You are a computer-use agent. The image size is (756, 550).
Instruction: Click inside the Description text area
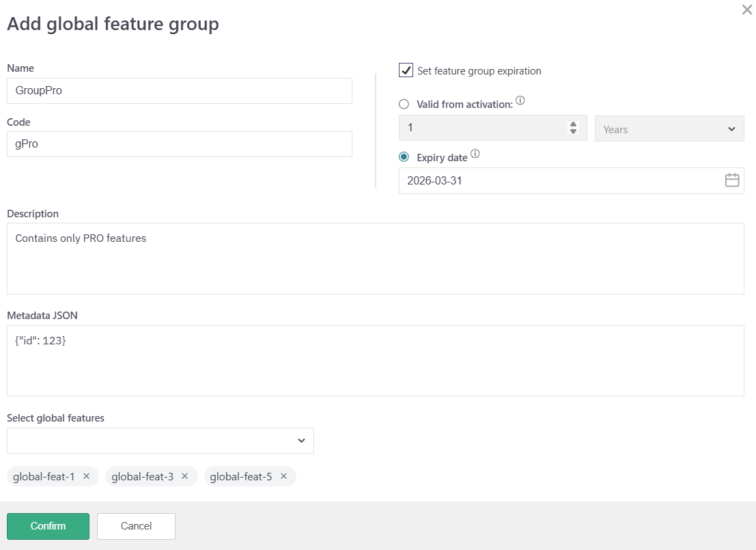coord(375,258)
